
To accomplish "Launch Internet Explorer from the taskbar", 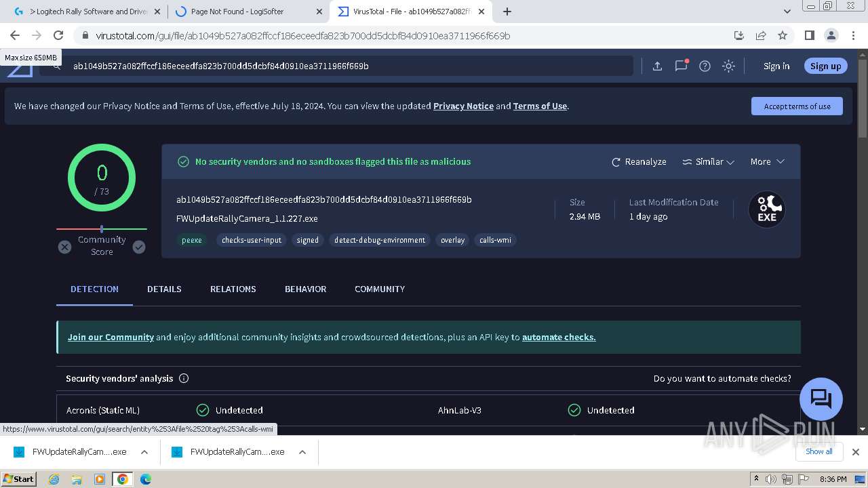I will [54, 479].
